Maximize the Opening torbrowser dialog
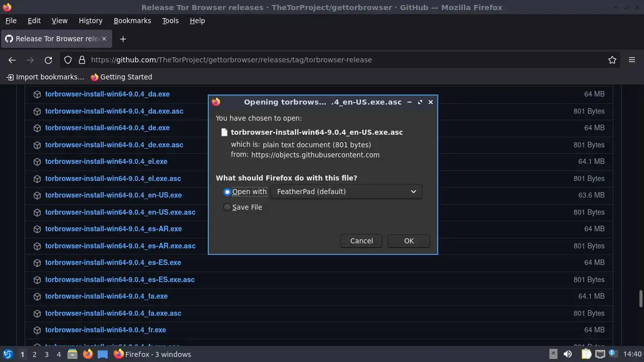644x362 pixels. [420, 102]
